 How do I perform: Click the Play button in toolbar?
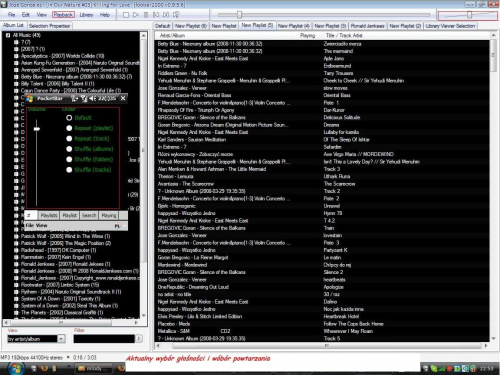(x=136, y=15)
